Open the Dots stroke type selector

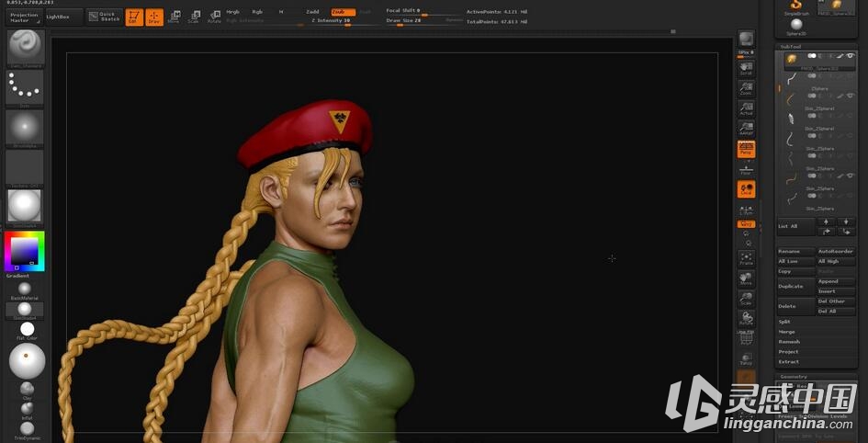pyautogui.click(x=25, y=87)
